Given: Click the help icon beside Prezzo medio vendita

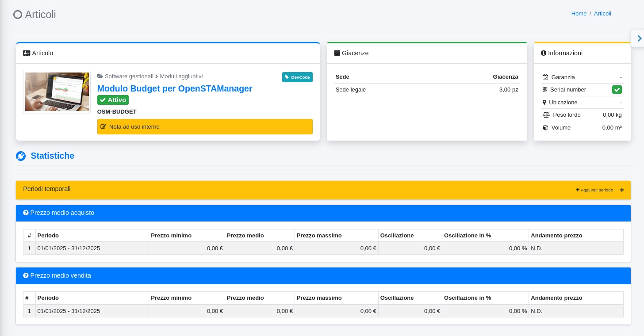Looking at the screenshot, I should [26, 276].
